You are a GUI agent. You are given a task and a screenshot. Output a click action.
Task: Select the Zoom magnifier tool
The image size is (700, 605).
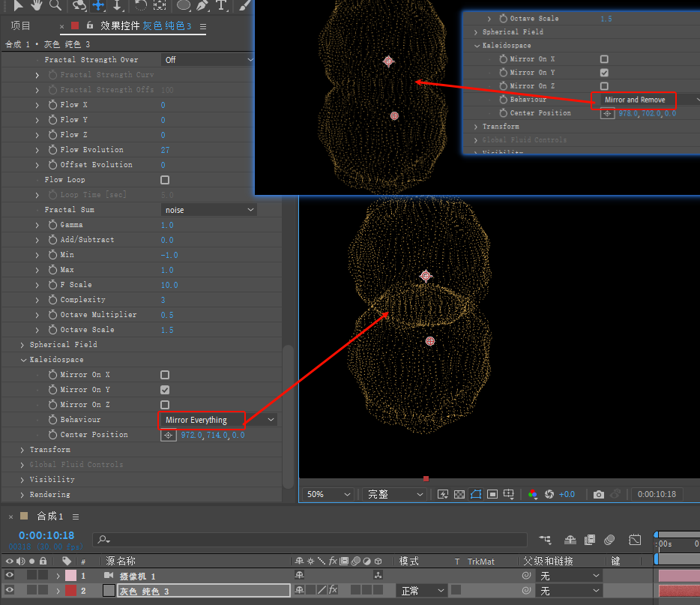click(55, 5)
